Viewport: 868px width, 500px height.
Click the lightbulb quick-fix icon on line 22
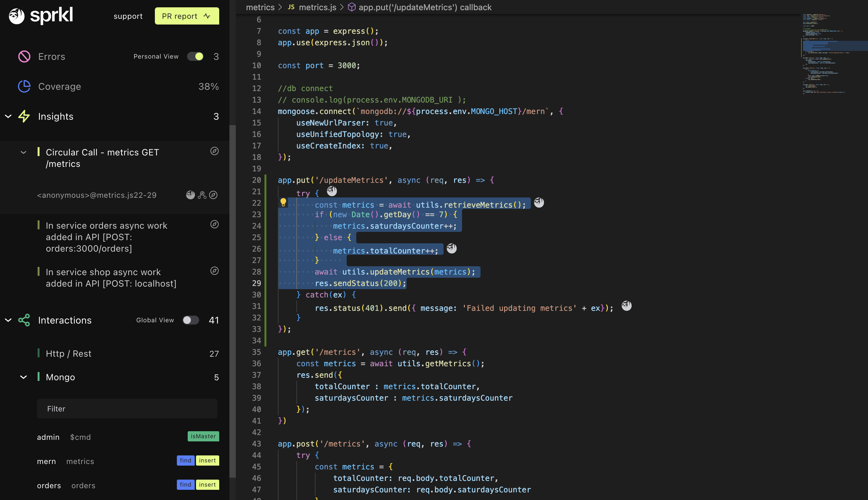[283, 202]
